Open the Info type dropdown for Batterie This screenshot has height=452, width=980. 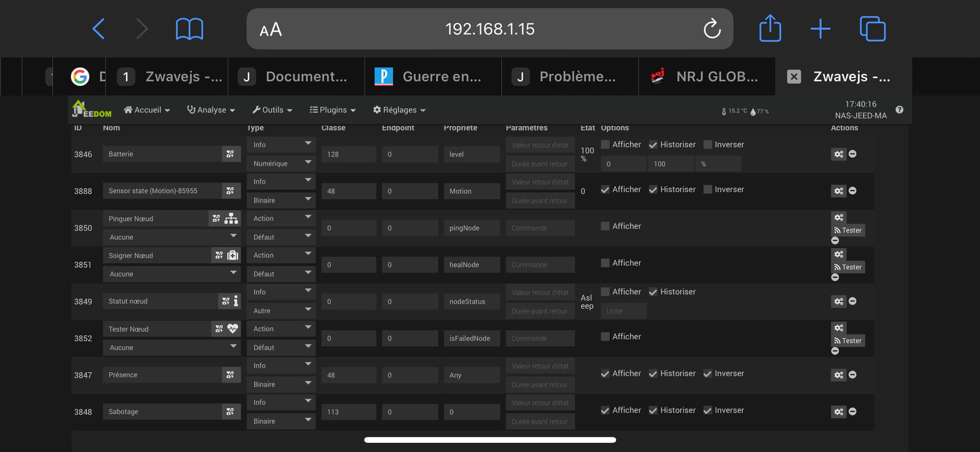281,145
